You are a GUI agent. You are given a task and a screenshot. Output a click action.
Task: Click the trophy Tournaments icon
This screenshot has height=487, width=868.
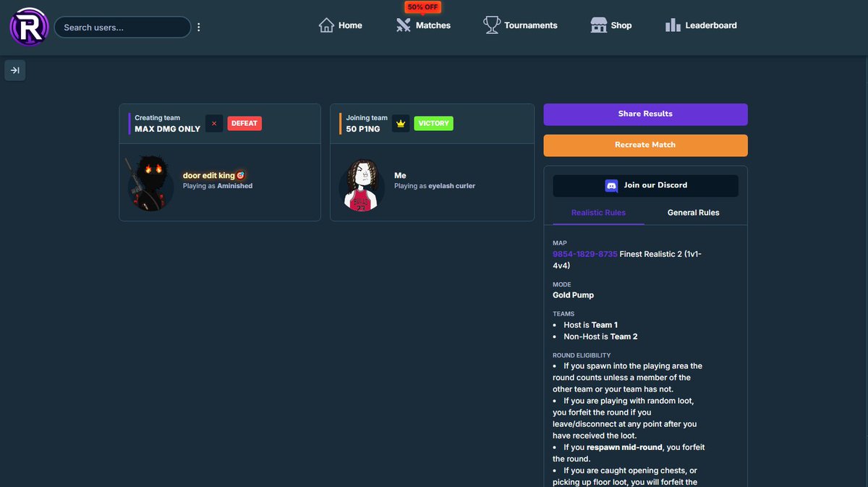(492, 25)
